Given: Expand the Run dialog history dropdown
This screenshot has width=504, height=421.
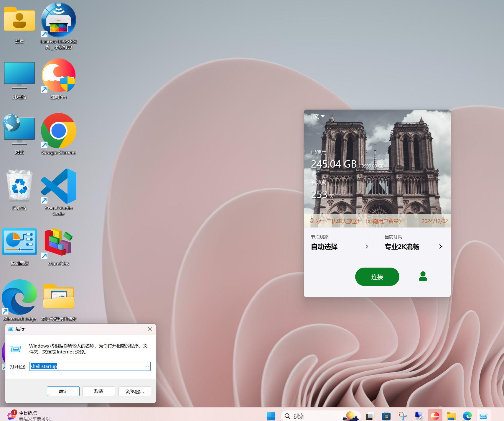Looking at the screenshot, I should (x=147, y=366).
